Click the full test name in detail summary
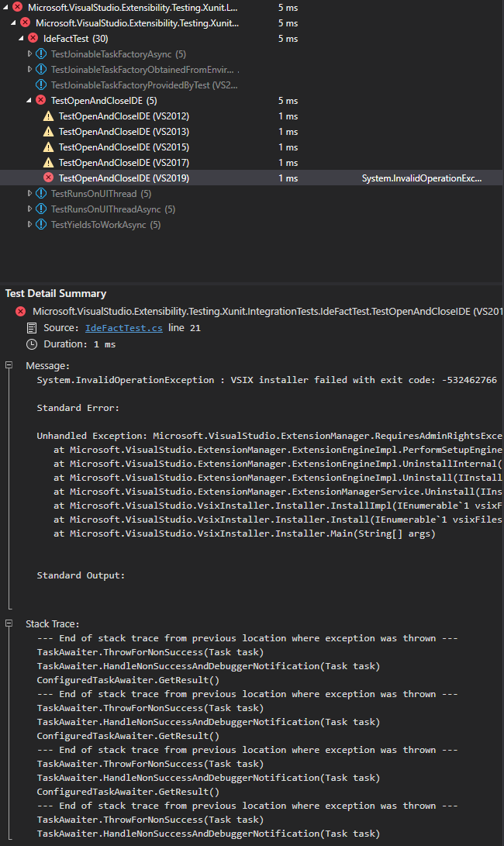This screenshot has width=504, height=846. (x=268, y=311)
